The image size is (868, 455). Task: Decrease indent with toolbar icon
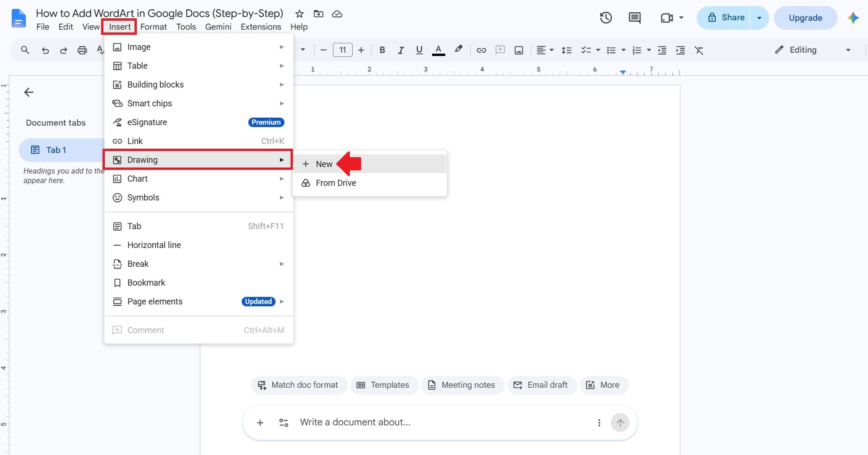pos(662,50)
